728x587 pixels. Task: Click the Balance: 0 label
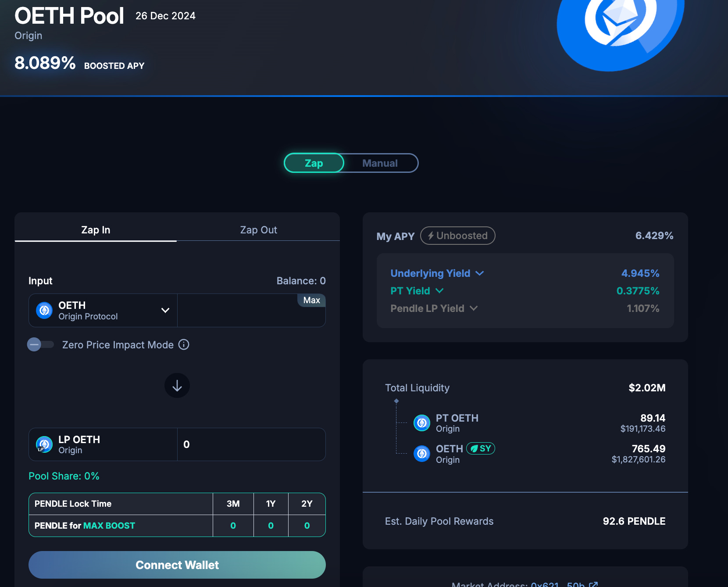(301, 281)
